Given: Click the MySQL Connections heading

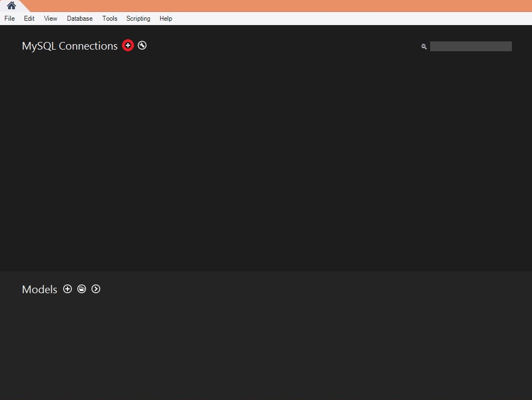Looking at the screenshot, I should 70,46.
